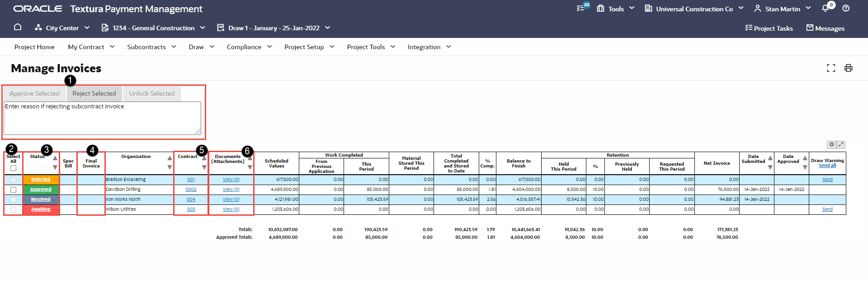Open the My Contract menu
This screenshot has width=868, height=283.
91,47
